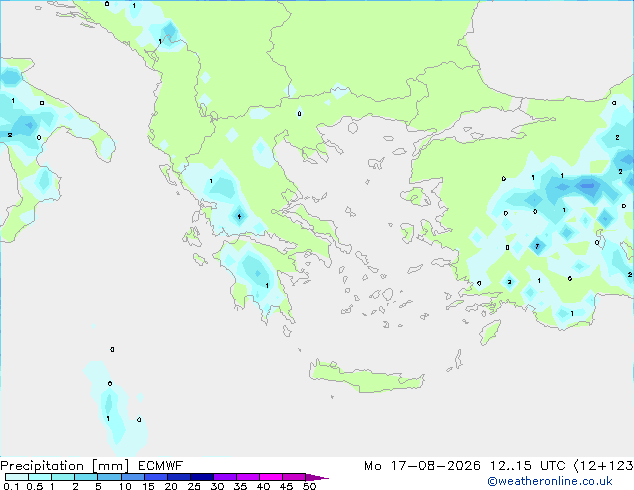Image resolution: width=634 pixels, height=490 pixels.
Task: Click the 'Mo' weekday label
Action: pyautogui.click(x=373, y=466)
